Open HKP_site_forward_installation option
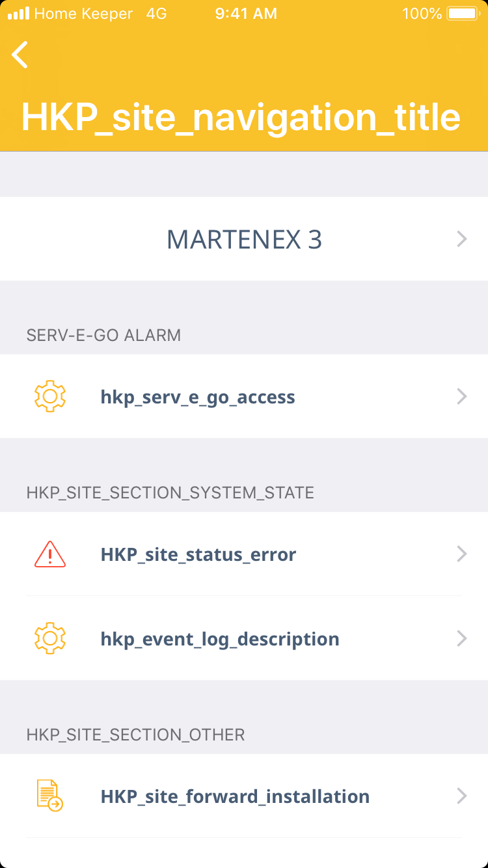The image size is (488, 868). pos(235,796)
